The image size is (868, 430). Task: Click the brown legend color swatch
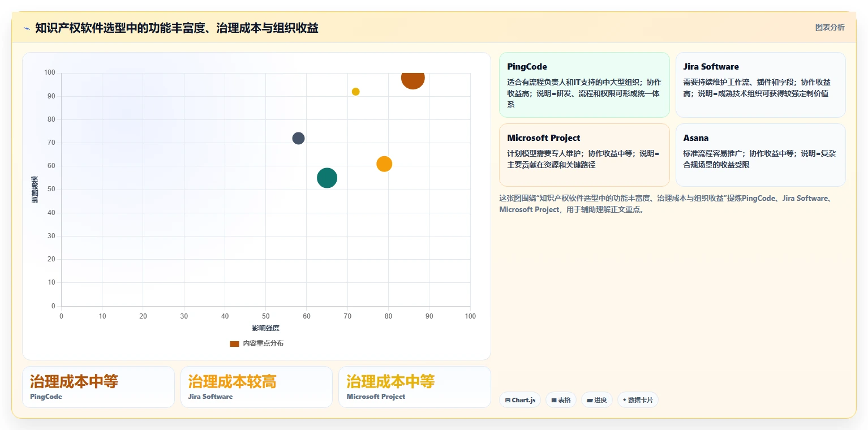pyautogui.click(x=234, y=344)
